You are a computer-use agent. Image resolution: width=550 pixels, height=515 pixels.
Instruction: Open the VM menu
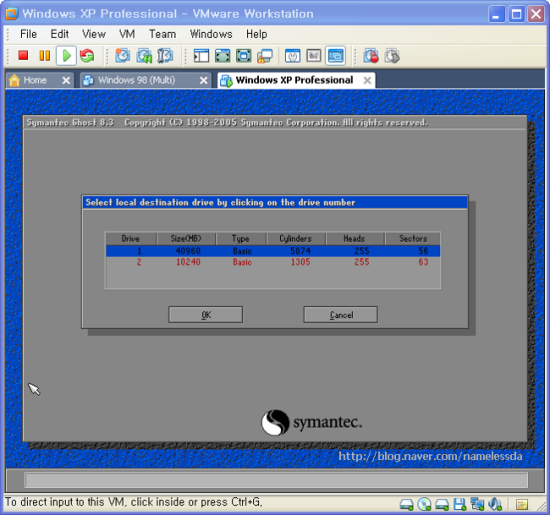pyautogui.click(x=127, y=34)
